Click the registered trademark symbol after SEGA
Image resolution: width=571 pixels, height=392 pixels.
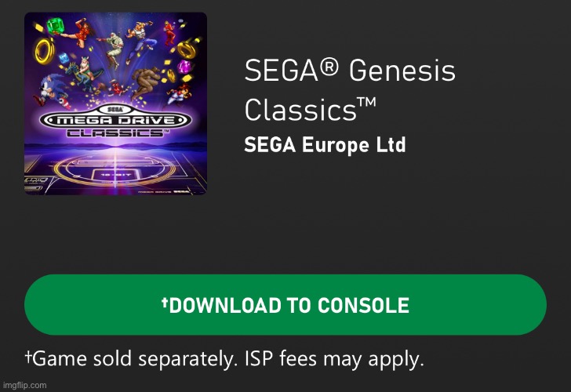[331, 67]
